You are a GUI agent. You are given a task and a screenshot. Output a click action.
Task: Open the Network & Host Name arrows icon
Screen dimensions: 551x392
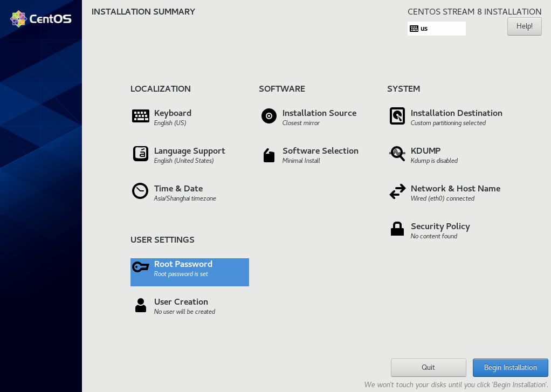pos(397,191)
